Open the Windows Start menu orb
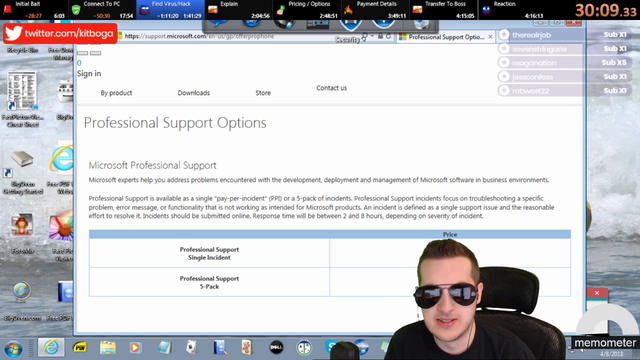The height and width of the screenshot is (360, 640). [13, 349]
